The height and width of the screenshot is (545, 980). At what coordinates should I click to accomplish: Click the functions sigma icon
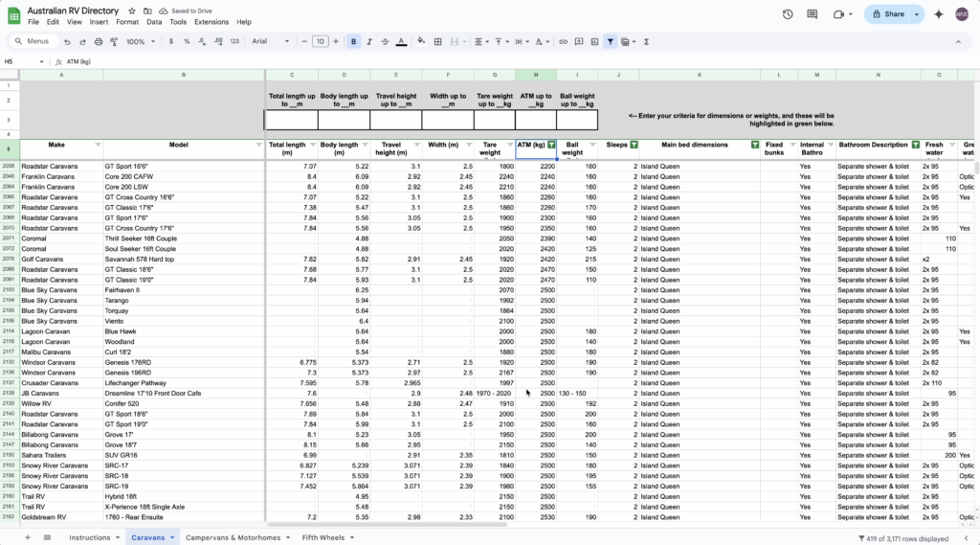(x=647, y=42)
